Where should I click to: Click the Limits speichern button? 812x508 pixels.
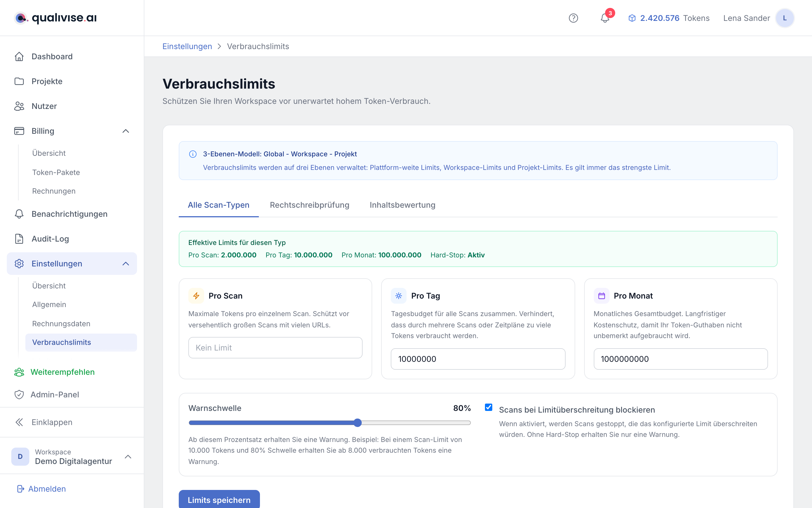click(x=219, y=499)
